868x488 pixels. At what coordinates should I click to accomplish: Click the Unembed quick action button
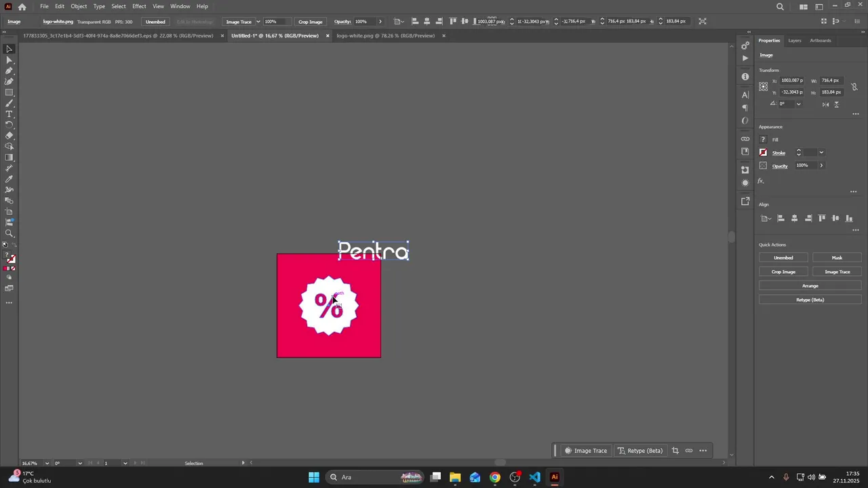point(783,258)
